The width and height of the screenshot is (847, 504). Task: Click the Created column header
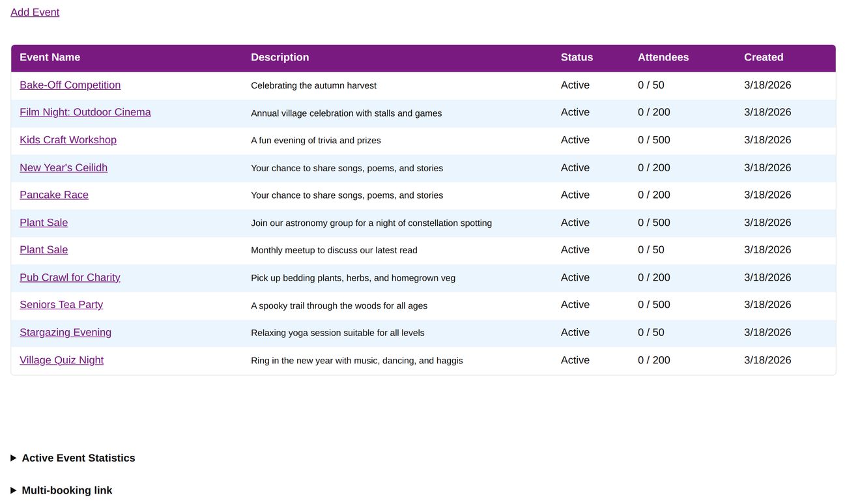[x=764, y=57]
